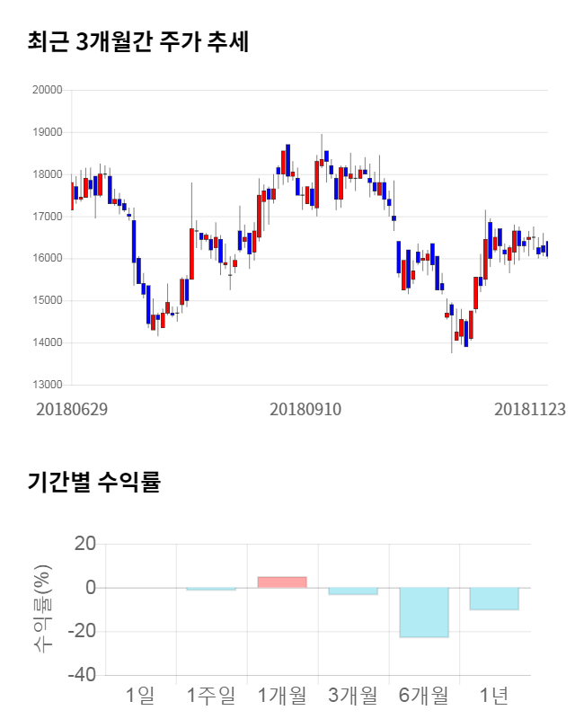Select the red 1개월 return bar
575x728 pixels.
(282, 582)
